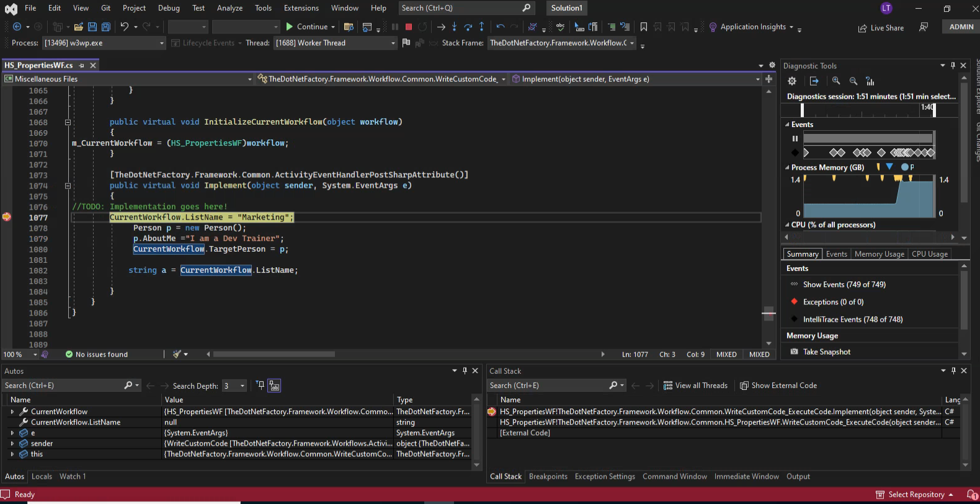
Task: Open the file explorer folder-search icon beside Continue
Action: [349, 27]
